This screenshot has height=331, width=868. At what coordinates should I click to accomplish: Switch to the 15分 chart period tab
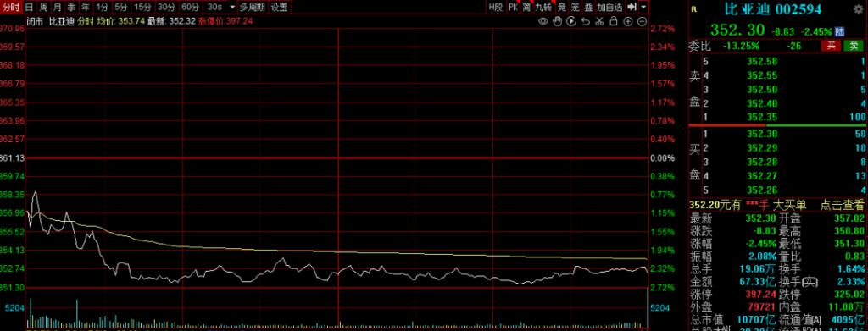(x=142, y=7)
